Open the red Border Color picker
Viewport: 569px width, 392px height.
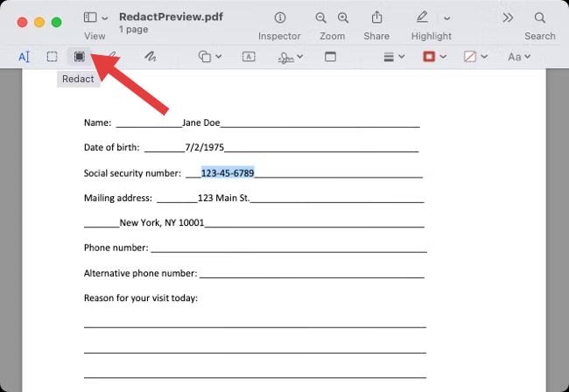[434, 57]
